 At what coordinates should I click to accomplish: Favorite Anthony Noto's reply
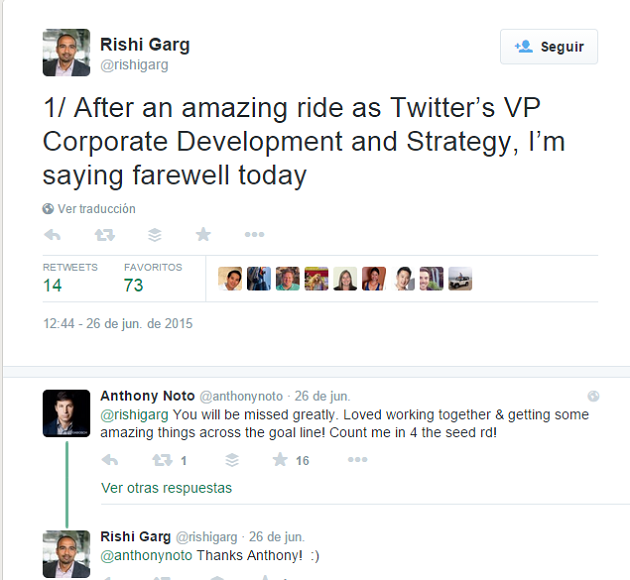tap(281, 460)
